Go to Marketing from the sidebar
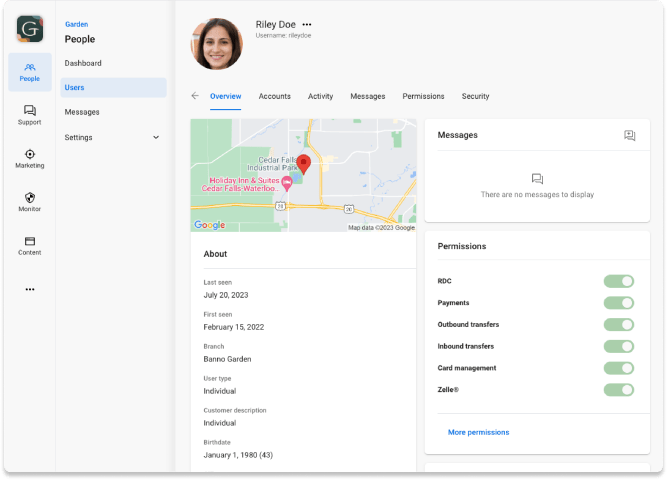667x480 pixels. (x=29, y=158)
